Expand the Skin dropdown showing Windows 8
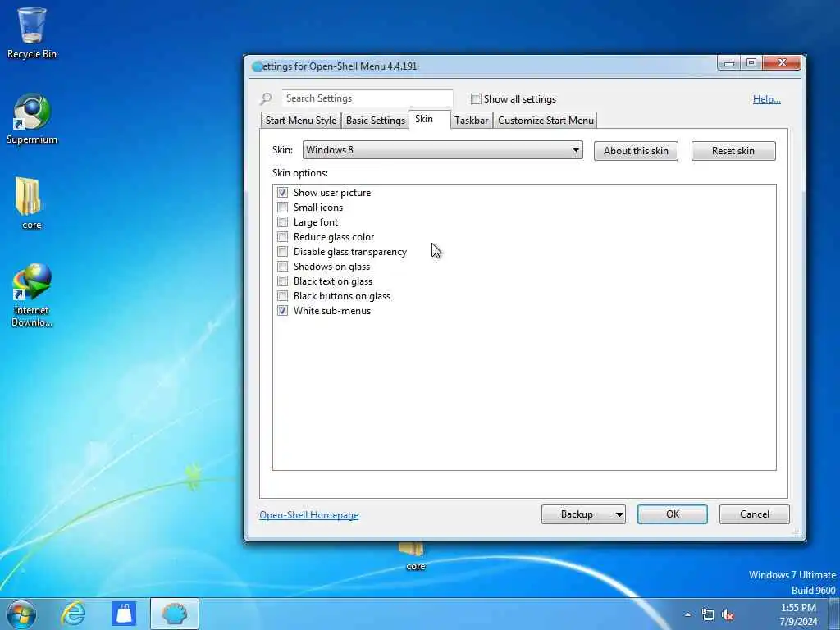The image size is (840, 630). point(442,150)
